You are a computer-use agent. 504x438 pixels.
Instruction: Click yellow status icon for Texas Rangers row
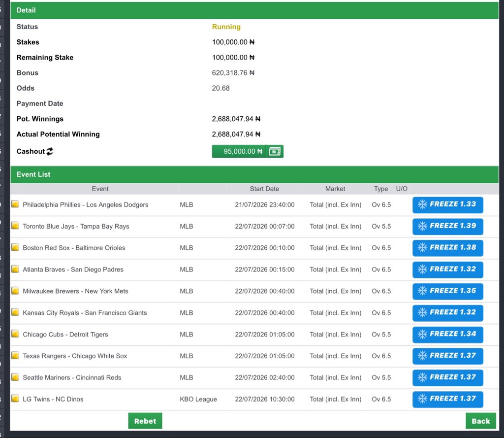point(15,355)
